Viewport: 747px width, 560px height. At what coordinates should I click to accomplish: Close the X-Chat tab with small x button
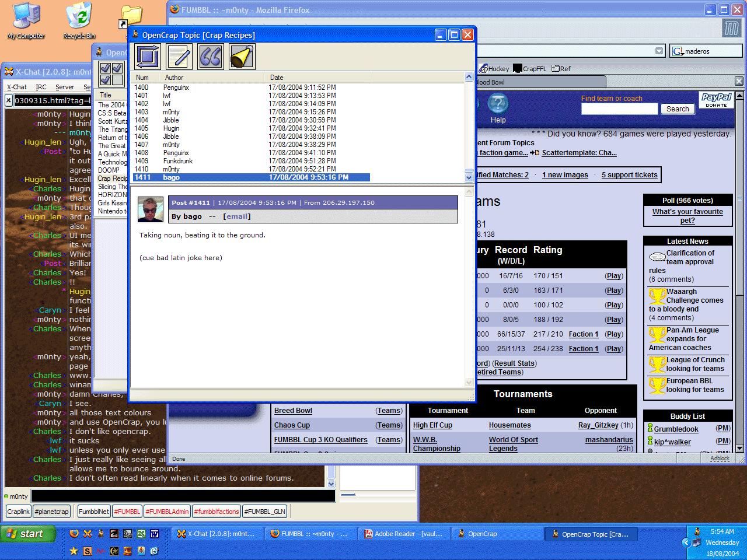[9, 100]
